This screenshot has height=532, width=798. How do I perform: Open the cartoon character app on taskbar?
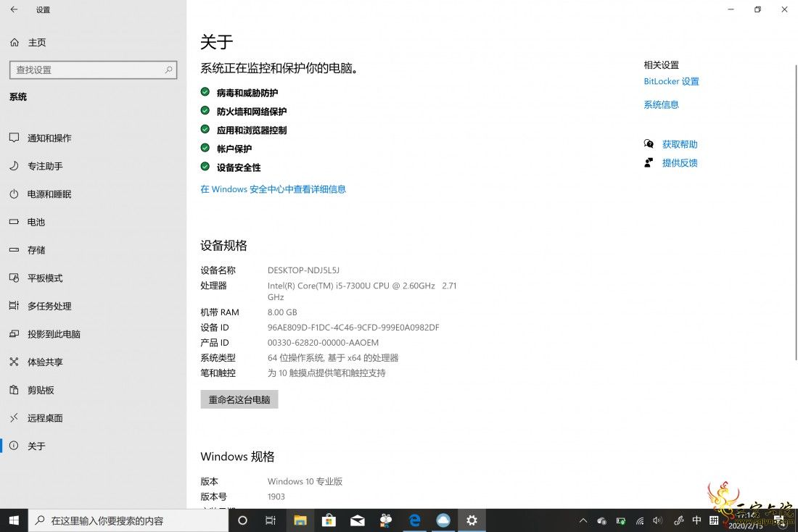point(386,520)
